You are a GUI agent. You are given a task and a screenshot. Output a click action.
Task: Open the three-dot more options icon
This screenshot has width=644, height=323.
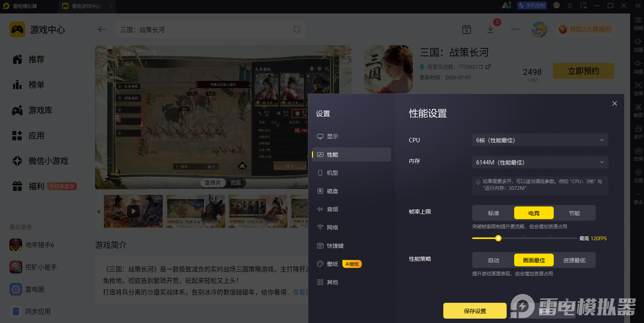(x=515, y=29)
